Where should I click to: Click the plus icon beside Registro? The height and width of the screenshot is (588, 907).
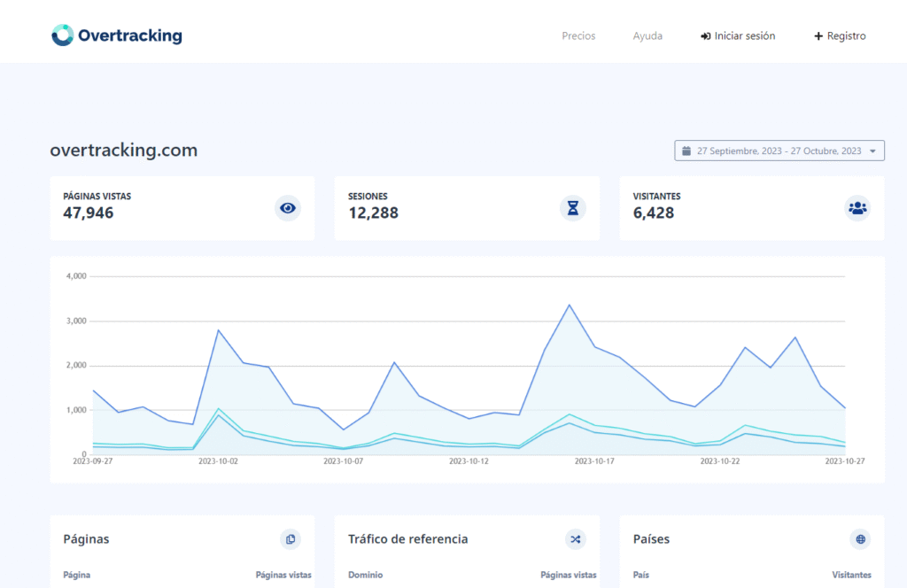(818, 36)
